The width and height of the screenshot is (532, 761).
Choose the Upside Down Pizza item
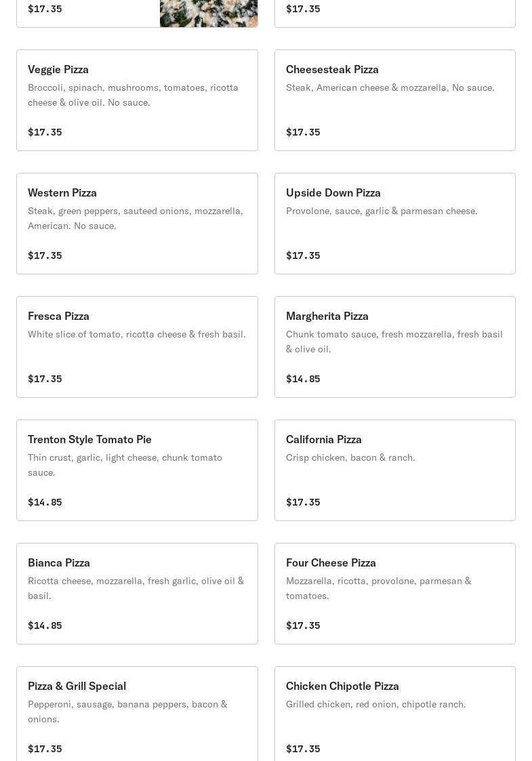point(394,224)
